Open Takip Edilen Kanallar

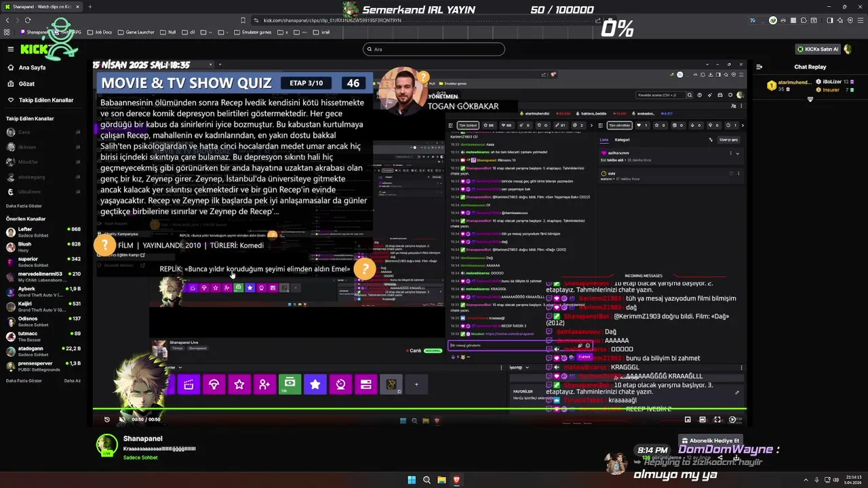(x=41, y=100)
